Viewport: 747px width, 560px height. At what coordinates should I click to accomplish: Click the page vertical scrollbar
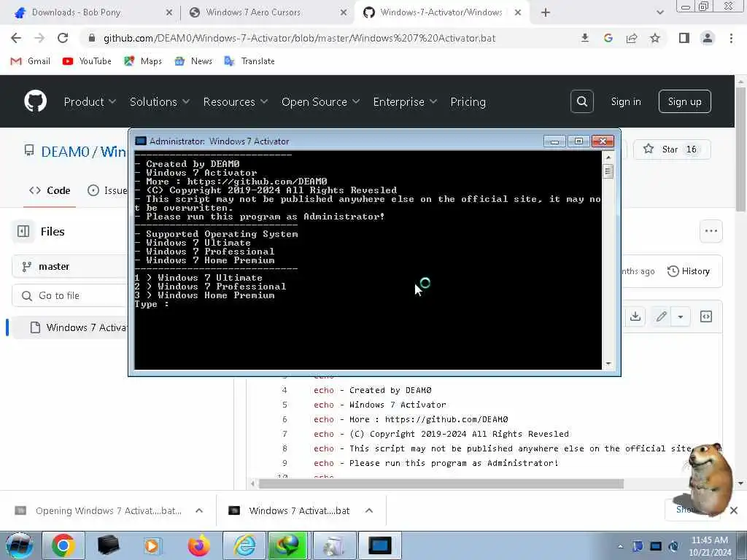click(740, 150)
